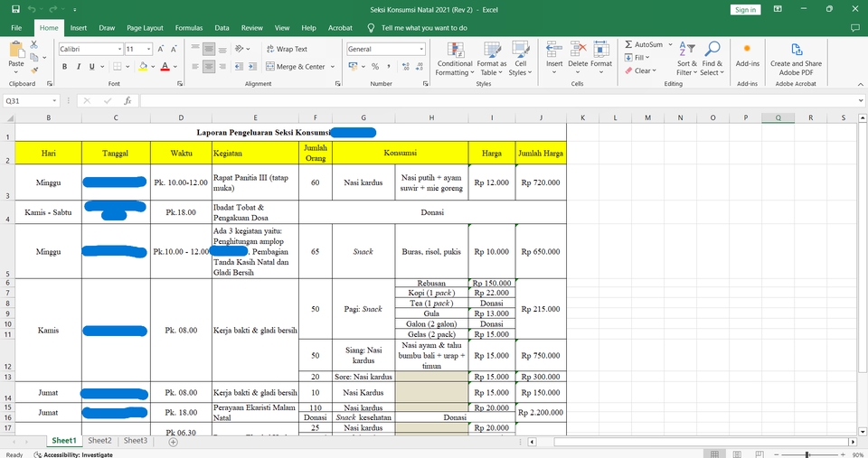Click the Increase Decimal icon

[406, 66]
